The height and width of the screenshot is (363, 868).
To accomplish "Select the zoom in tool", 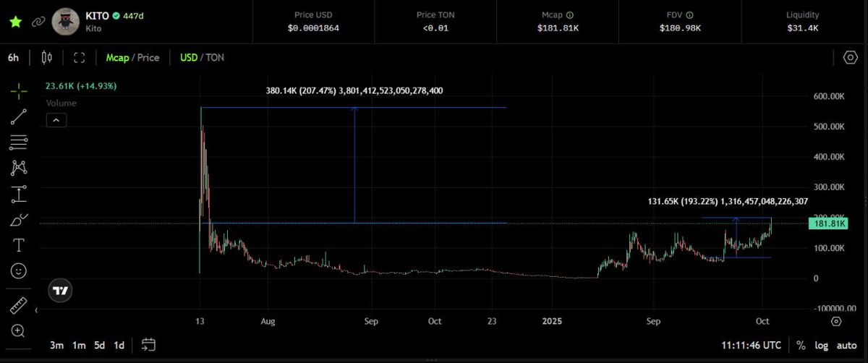I will tap(19, 330).
